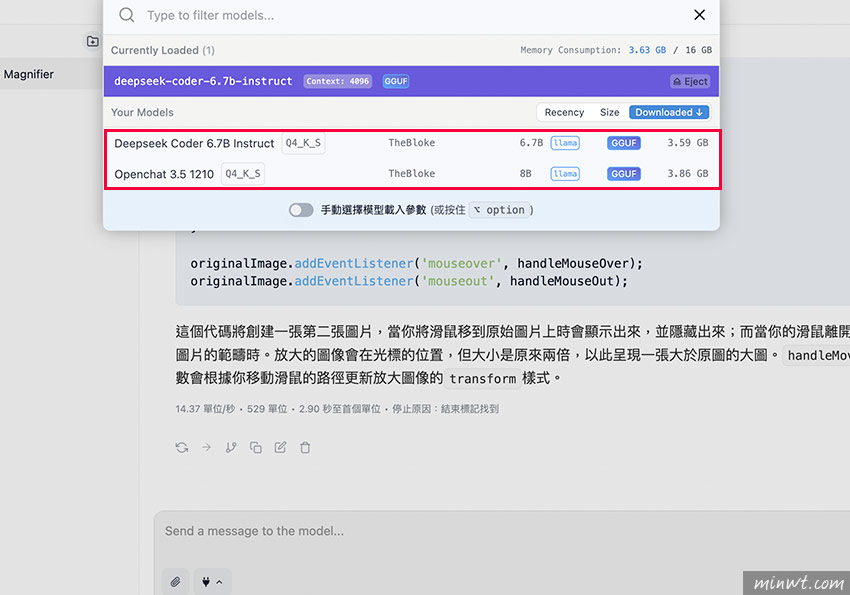Click the 3.63 GB memory consumption value
Viewport: 850px width, 595px height.
coord(647,50)
